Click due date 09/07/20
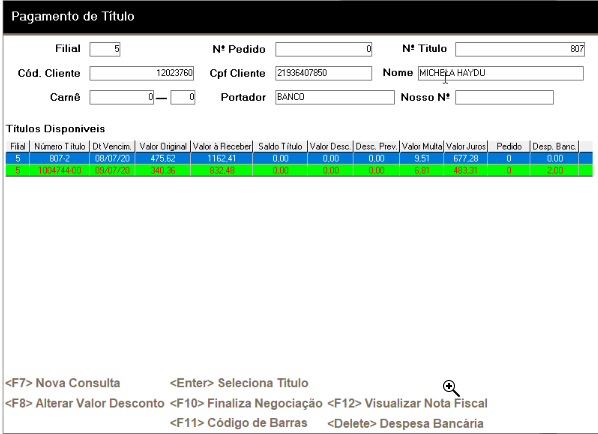Viewport: 598px width, 434px height. coord(112,170)
